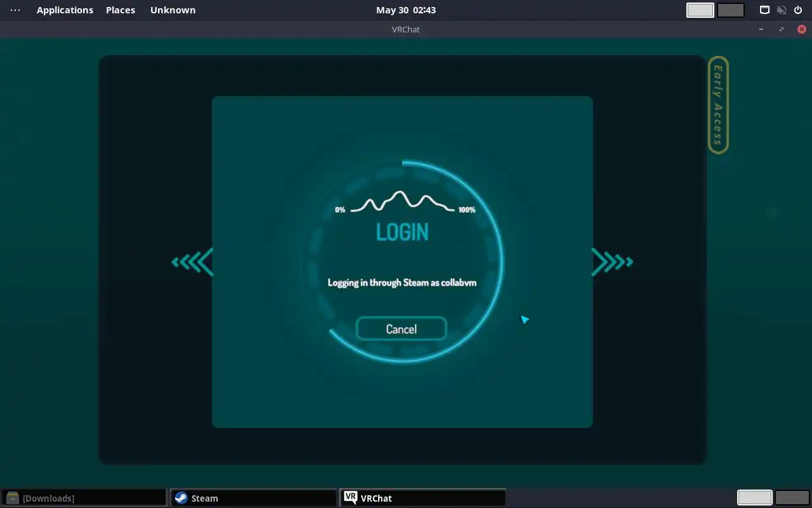Click the 0% label on progress wave

coord(340,210)
